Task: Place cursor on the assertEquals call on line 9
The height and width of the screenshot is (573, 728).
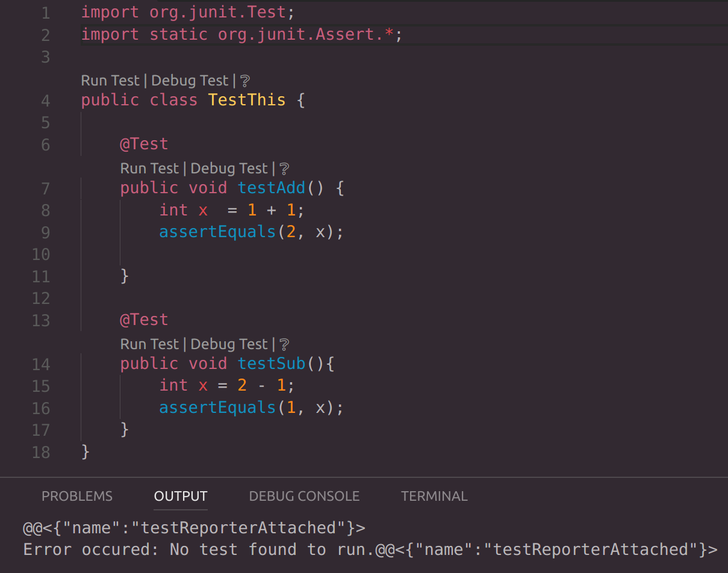Action: click(217, 232)
